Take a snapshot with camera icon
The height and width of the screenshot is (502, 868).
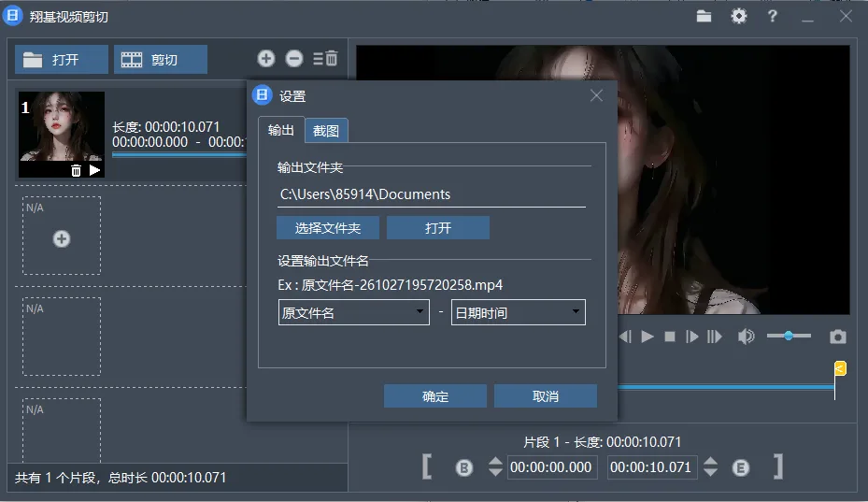point(837,337)
